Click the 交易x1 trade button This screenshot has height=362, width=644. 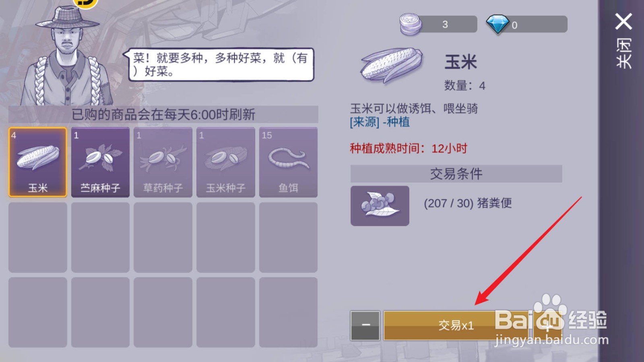pos(456,325)
